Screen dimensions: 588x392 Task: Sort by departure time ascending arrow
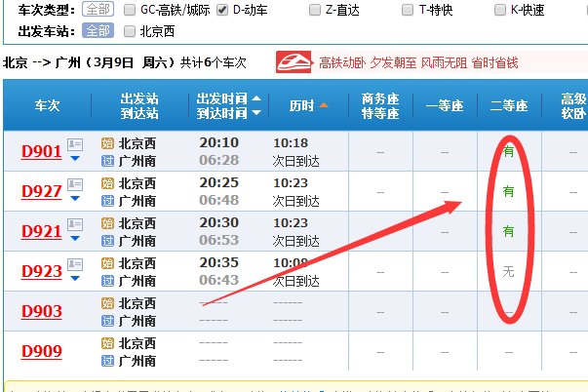(256, 98)
